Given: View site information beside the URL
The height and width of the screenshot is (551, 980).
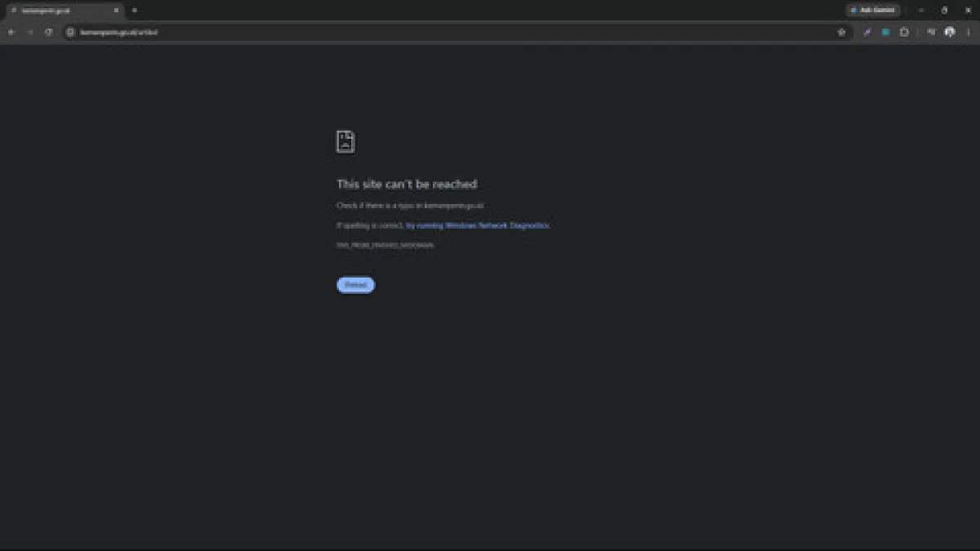Looking at the screenshot, I should 70,32.
